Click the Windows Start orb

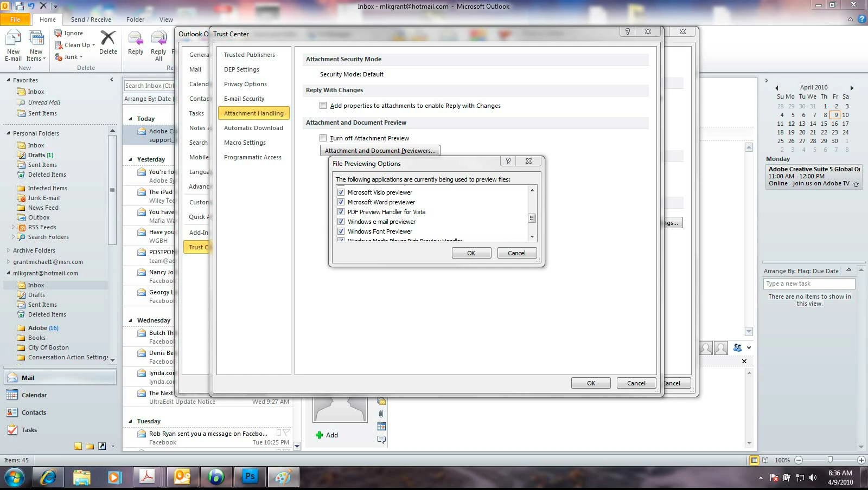(x=15, y=478)
